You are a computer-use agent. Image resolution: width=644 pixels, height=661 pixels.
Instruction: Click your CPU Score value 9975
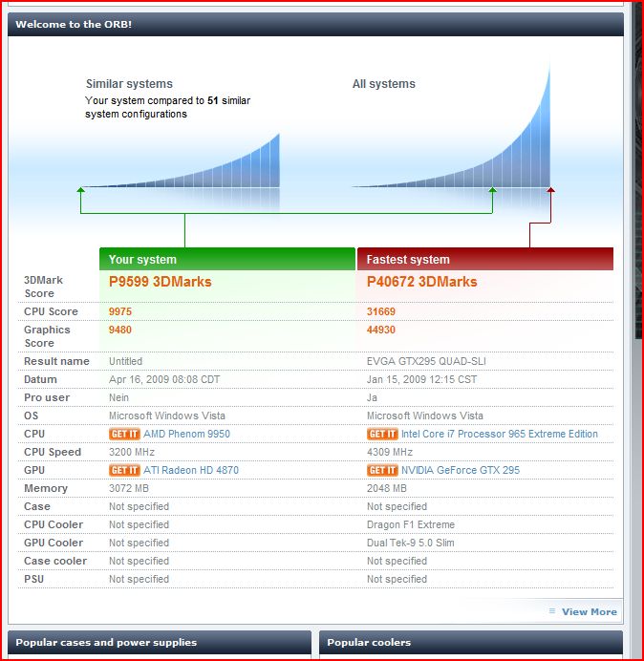(120, 311)
